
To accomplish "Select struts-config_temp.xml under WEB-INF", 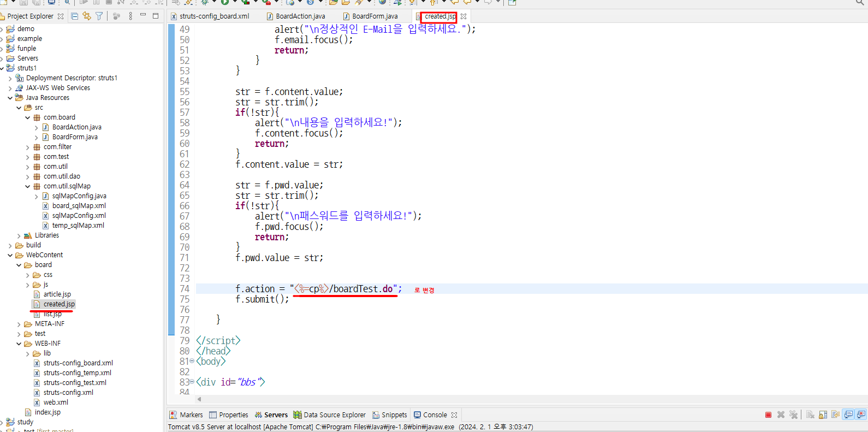I will coord(77,373).
